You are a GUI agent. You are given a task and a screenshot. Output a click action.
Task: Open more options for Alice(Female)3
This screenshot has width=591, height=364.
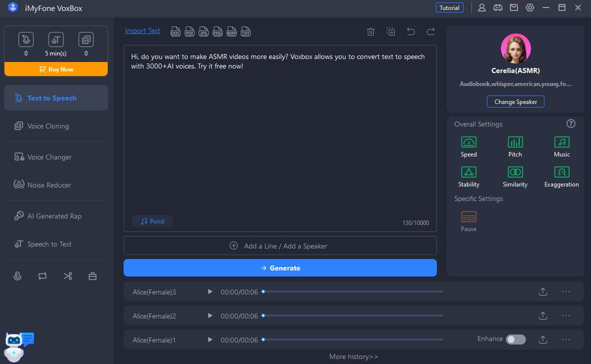pos(566,291)
